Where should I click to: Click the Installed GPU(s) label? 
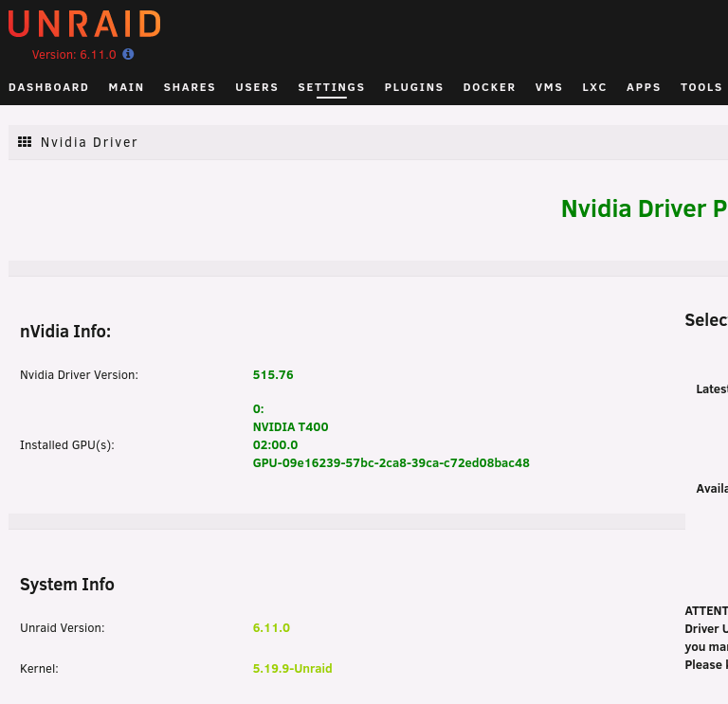[67, 445]
